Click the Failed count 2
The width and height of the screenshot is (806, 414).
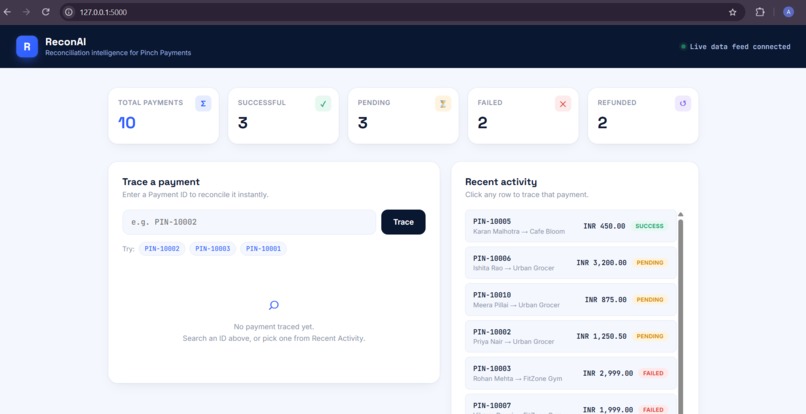click(482, 123)
